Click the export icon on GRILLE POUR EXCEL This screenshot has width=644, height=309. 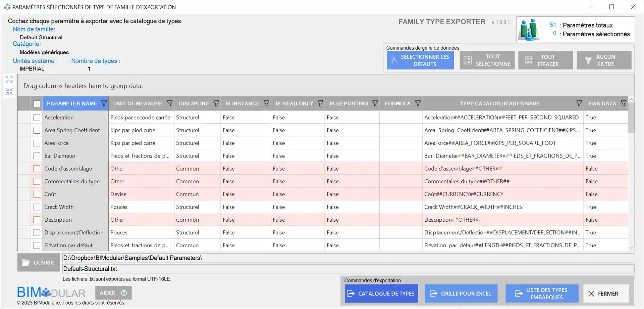click(x=433, y=293)
